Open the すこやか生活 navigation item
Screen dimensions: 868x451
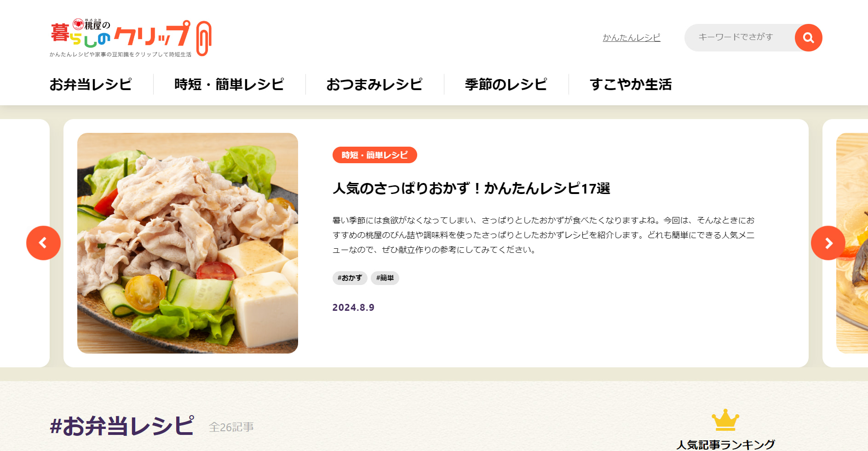coord(631,84)
